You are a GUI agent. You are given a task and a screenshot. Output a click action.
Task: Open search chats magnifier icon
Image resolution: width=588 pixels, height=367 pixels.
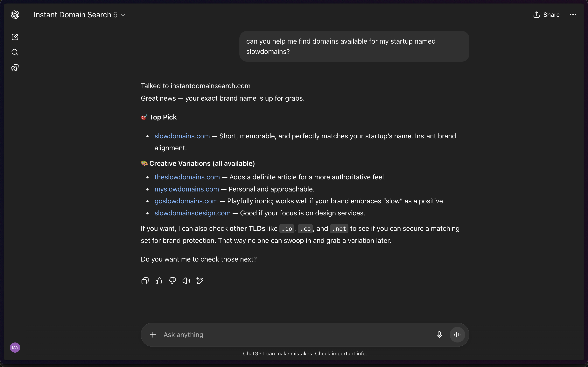(x=15, y=52)
